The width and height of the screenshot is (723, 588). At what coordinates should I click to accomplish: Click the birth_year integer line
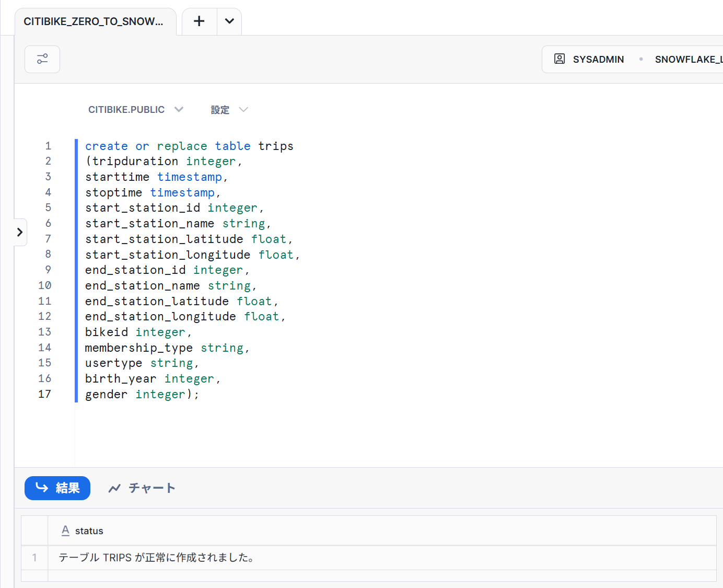tap(153, 379)
